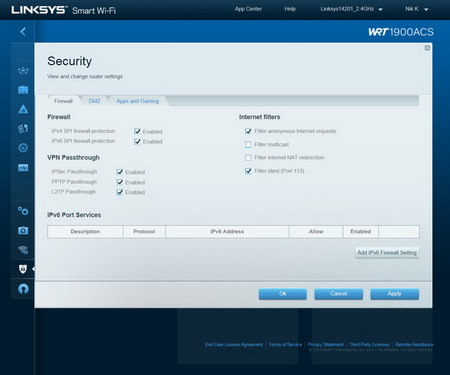The height and width of the screenshot is (375, 450).
Task: Click the Linksys Smart Wi-Fi logo
Action: click(x=63, y=10)
